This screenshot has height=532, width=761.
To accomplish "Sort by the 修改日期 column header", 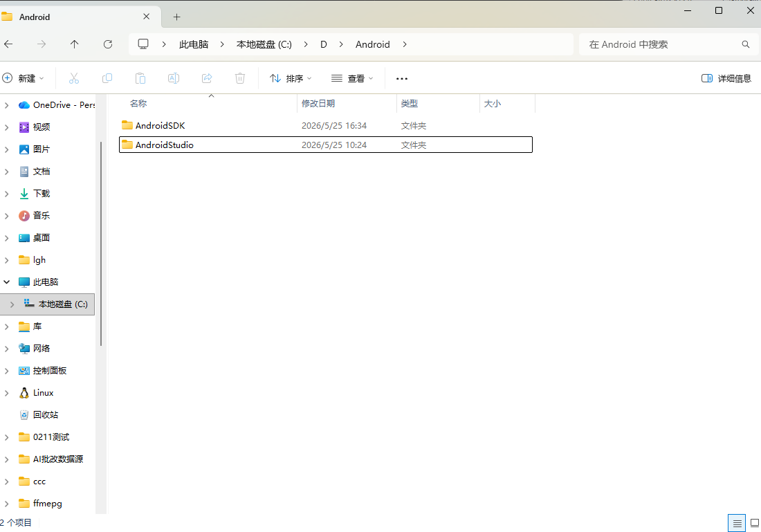I will click(x=318, y=103).
